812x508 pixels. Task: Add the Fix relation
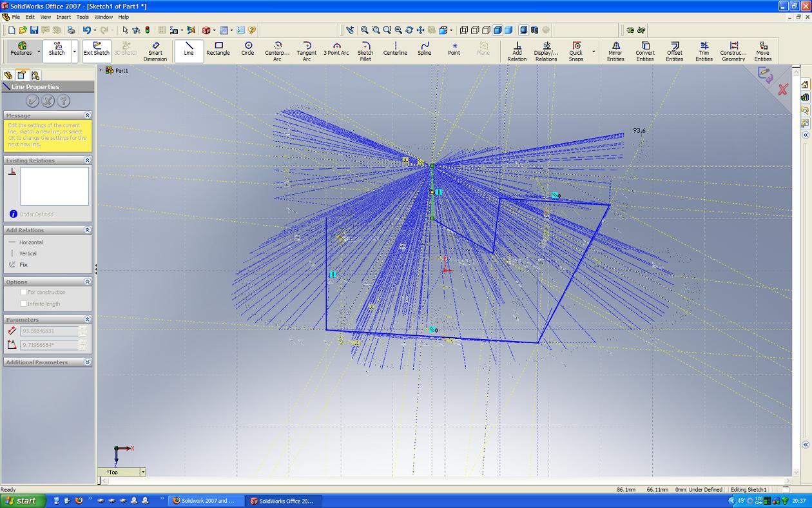(x=18, y=264)
